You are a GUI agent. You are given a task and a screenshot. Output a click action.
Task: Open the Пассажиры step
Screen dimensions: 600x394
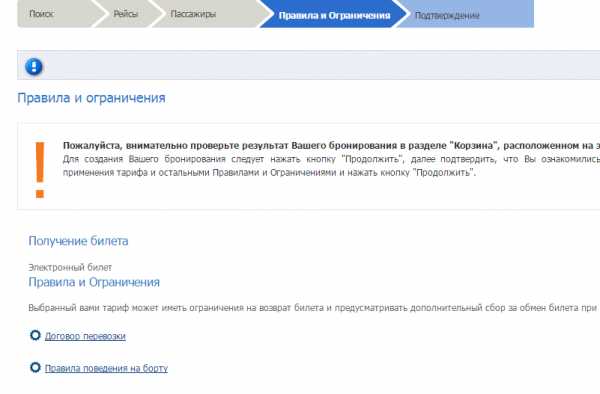(193, 14)
